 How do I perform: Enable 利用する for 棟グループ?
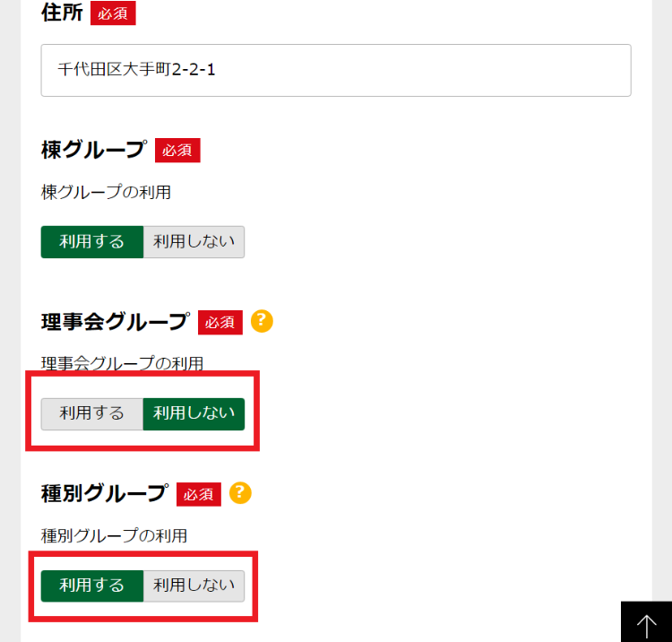92,242
